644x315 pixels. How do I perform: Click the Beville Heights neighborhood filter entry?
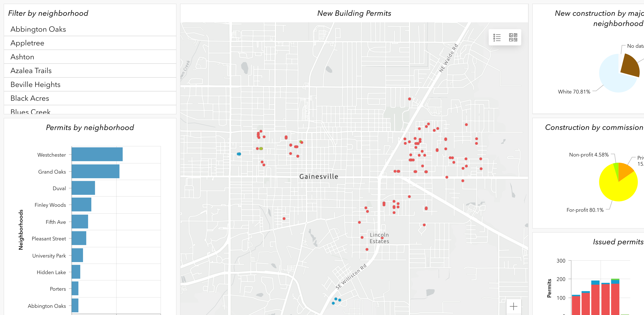click(35, 84)
